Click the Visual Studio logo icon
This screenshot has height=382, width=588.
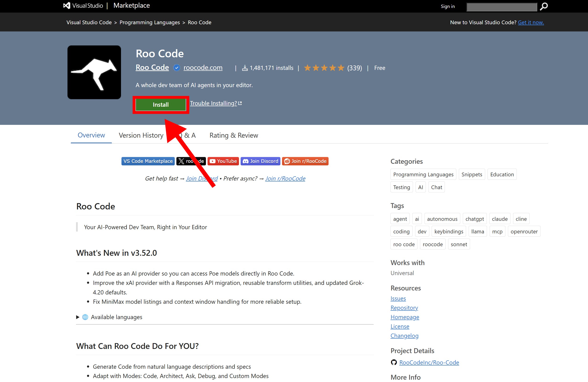pyautogui.click(x=67, y=6)
